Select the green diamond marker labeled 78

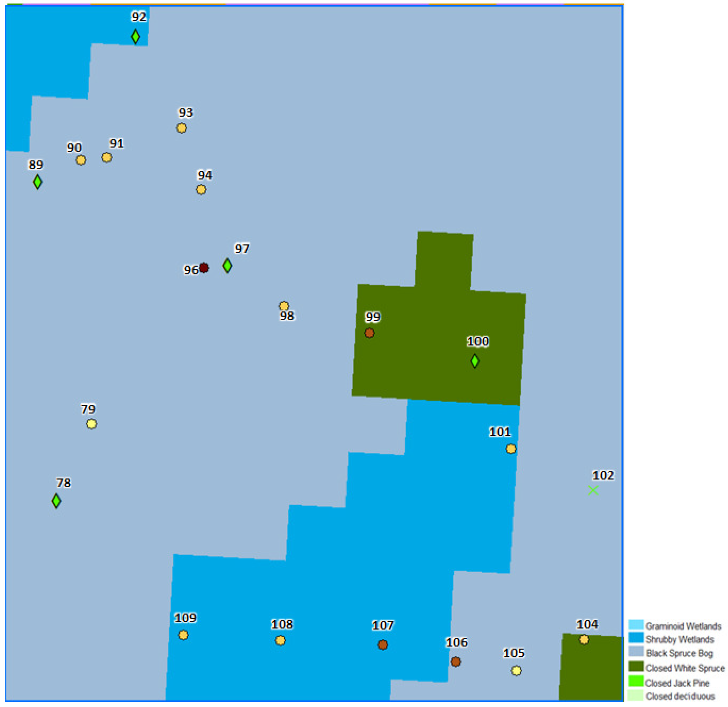pyautogui.click(x=56, y=501)
